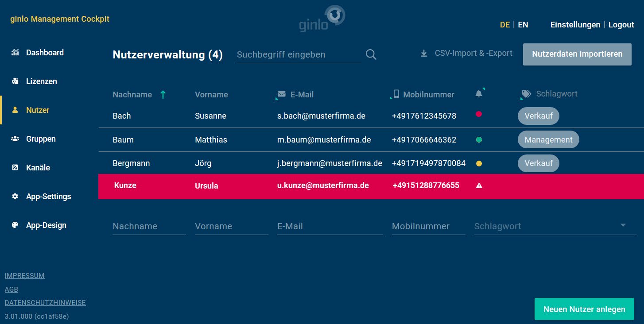Open the Kanäle menu item
Screen dimensions: 644x324
click(38, 168)
